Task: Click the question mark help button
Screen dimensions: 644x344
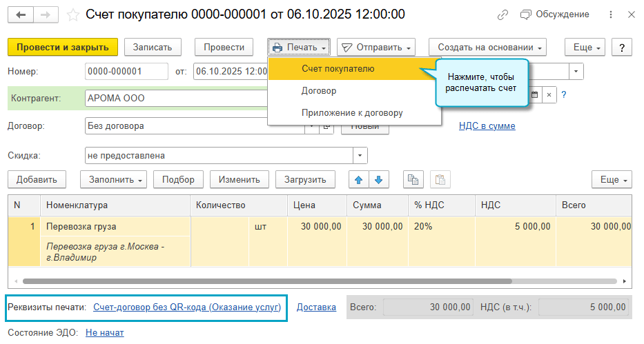Action: [622, 48]
